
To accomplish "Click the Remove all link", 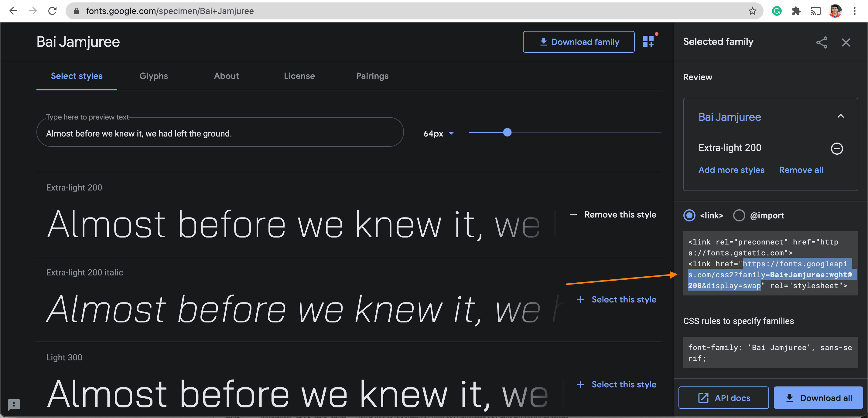I will click(x=801, y=170).
